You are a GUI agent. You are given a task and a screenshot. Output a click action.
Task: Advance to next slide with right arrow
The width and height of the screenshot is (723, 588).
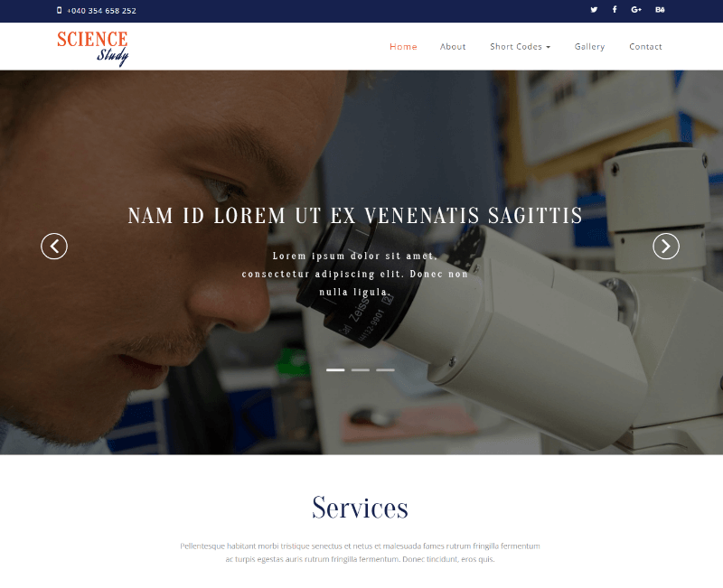tap(666, 247)
